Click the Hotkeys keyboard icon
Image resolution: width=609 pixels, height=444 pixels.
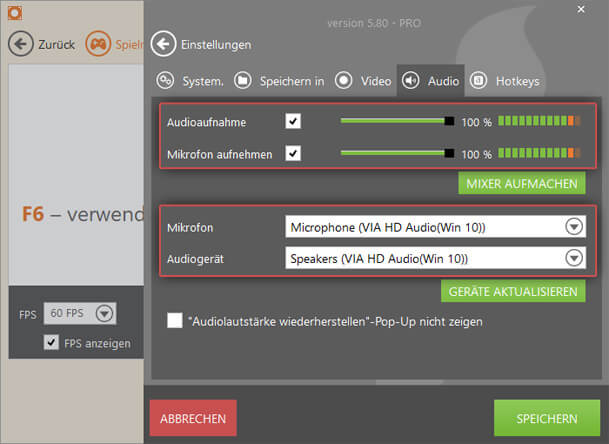(479, 80)
